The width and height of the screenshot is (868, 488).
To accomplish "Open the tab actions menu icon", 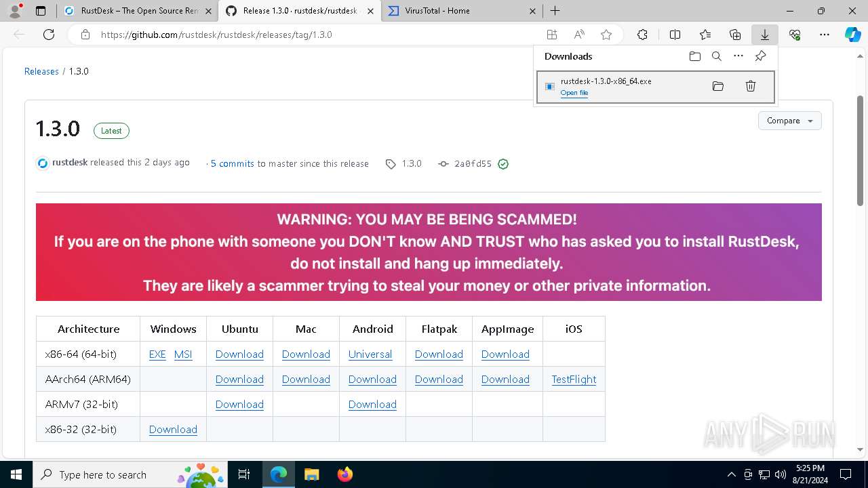I will 41,11.
